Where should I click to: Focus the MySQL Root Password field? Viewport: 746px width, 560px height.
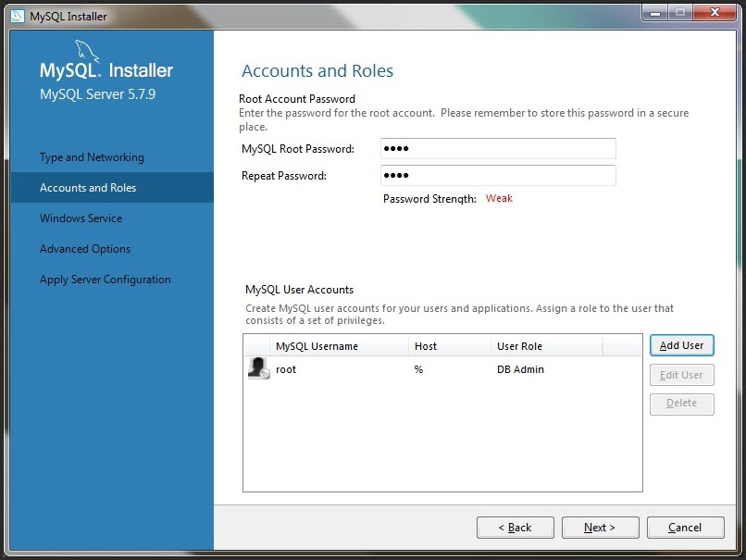[498, 148]
